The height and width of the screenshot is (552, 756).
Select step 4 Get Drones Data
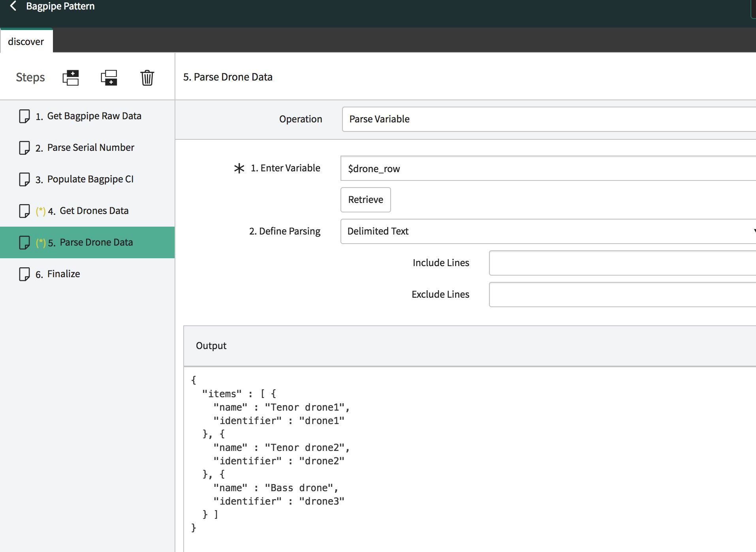pyautogui.click(x=87, y=211)
